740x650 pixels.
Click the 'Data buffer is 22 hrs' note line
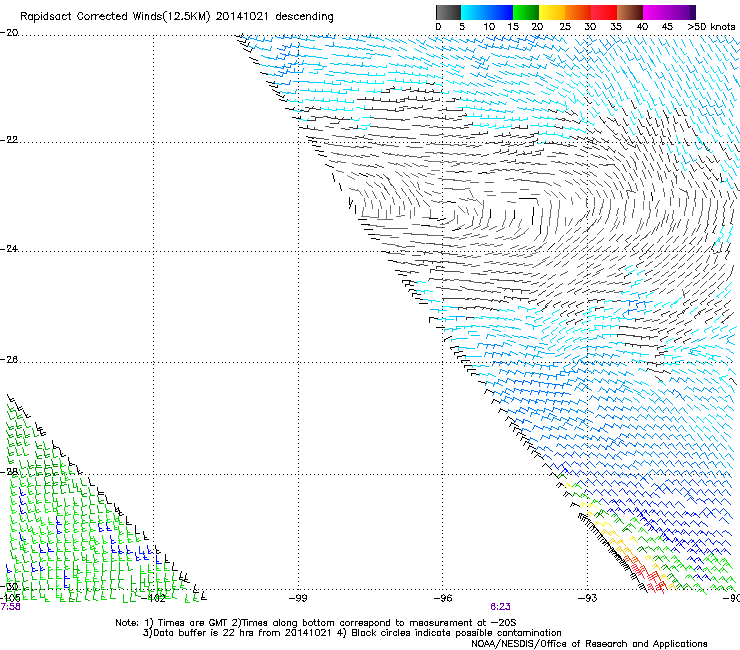(x=352, y=633)
